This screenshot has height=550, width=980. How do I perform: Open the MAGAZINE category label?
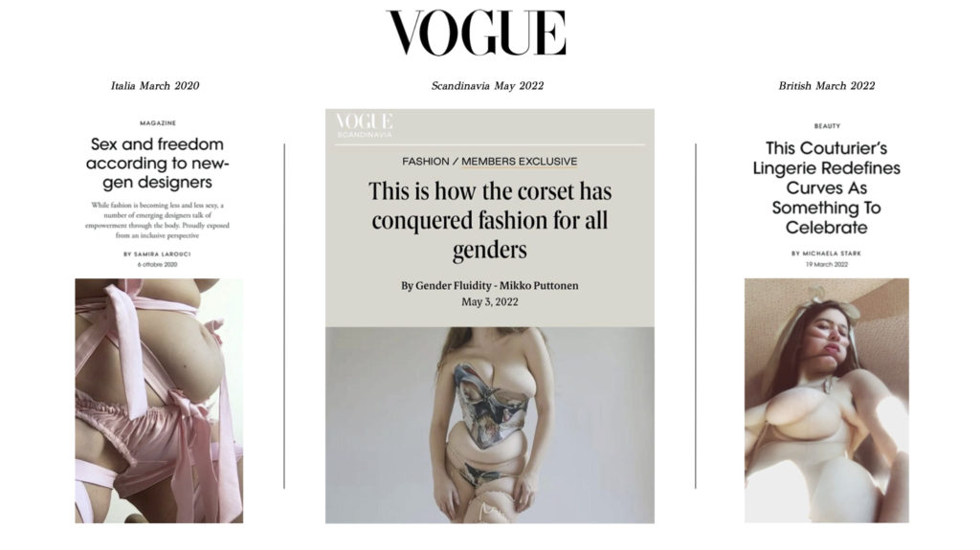point(158,123)
